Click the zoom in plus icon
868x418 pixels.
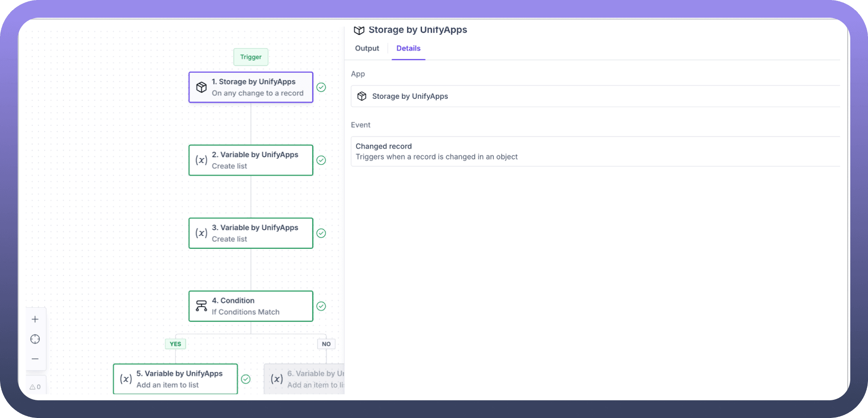click(35, 319)
